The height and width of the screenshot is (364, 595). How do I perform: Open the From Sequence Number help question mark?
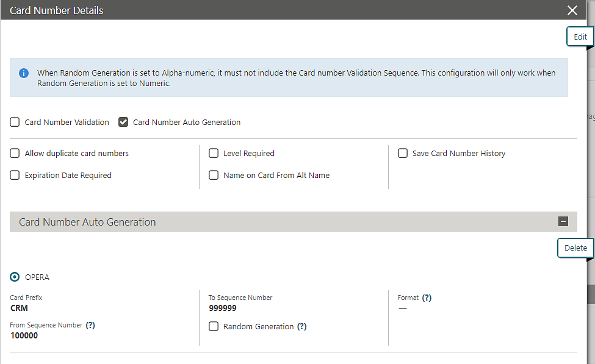coord(90,325)
